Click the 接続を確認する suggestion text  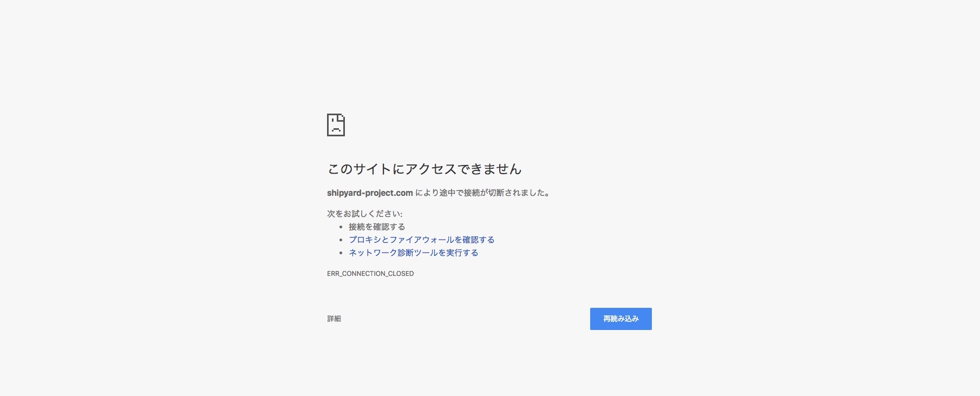(377, 227)
